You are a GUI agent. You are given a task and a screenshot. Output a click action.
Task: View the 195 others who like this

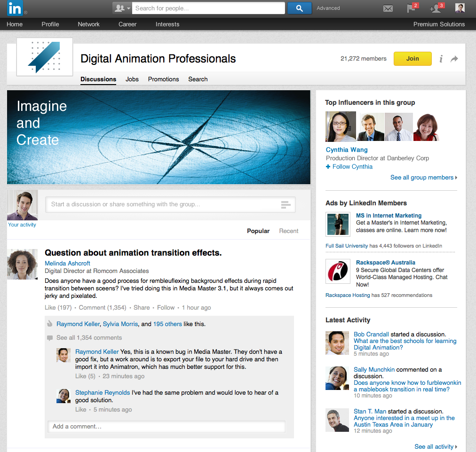tap(167, 324)
